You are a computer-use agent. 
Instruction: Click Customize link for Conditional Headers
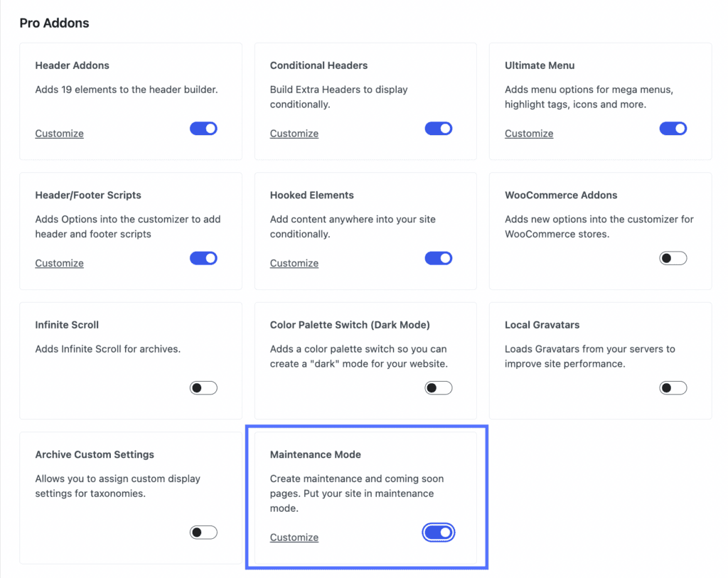(x=294, y=134)
